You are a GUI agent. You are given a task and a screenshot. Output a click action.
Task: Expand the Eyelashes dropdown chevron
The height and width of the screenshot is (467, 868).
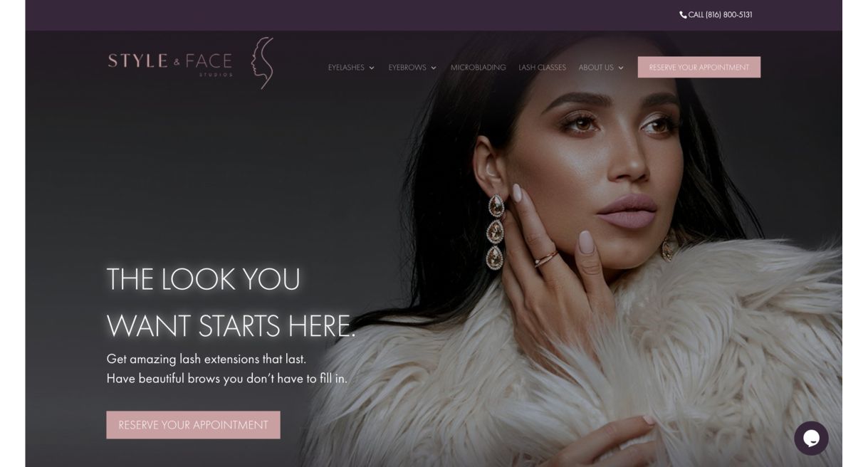pyautogui.click(x=372, y=68)
